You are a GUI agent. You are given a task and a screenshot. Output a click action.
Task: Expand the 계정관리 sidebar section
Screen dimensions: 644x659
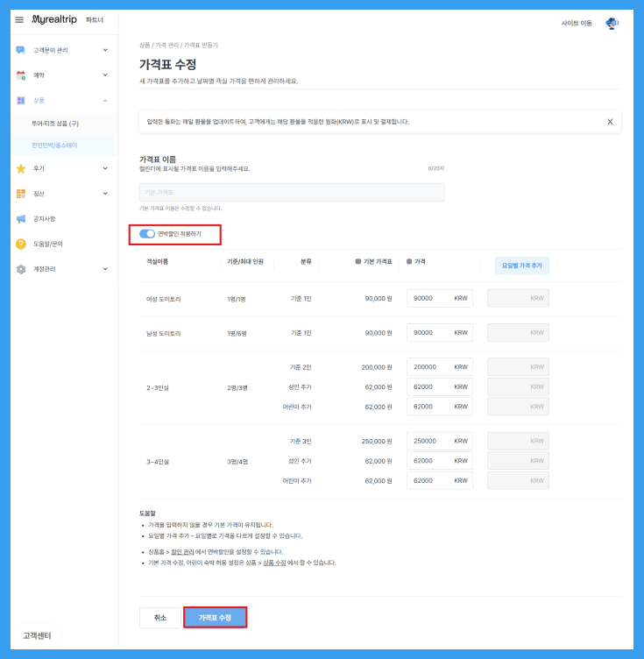pos(105,269)
